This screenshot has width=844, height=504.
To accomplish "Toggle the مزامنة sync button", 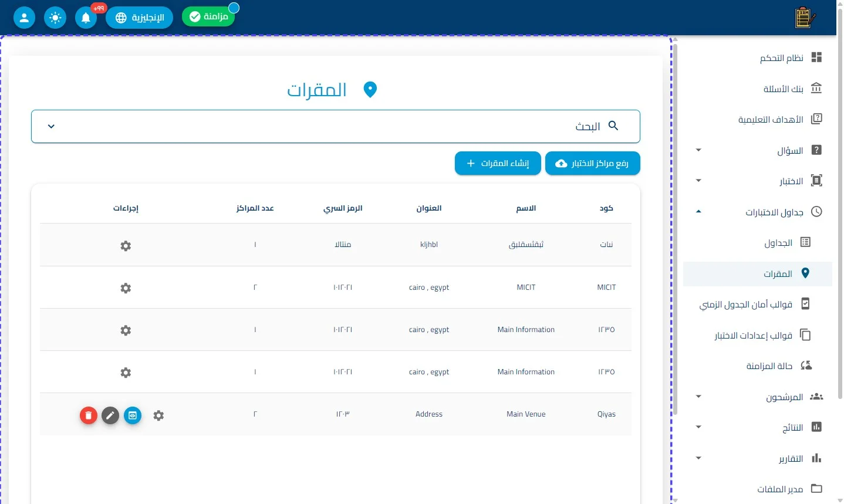I will click(208, 16).
